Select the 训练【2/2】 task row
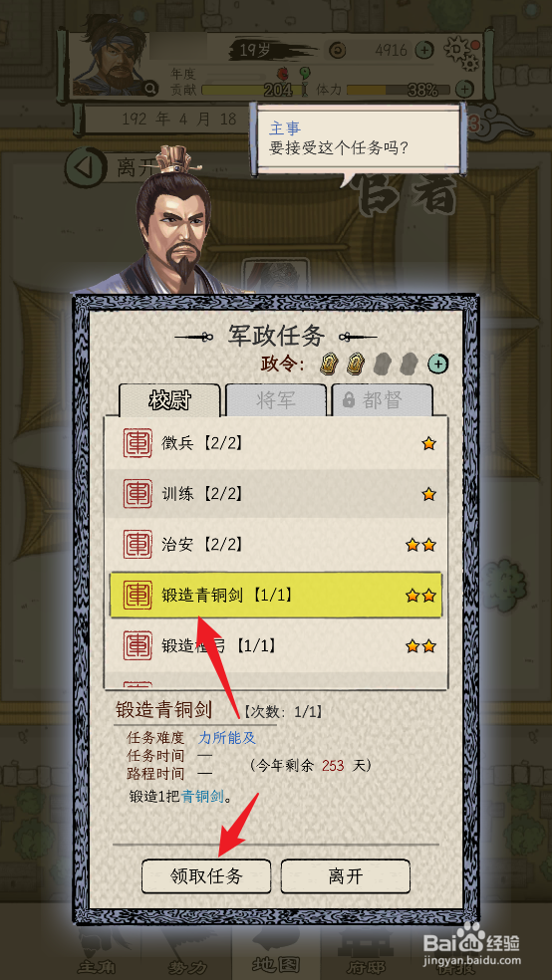This screenshot has height=980, width=552. point(276,494)
